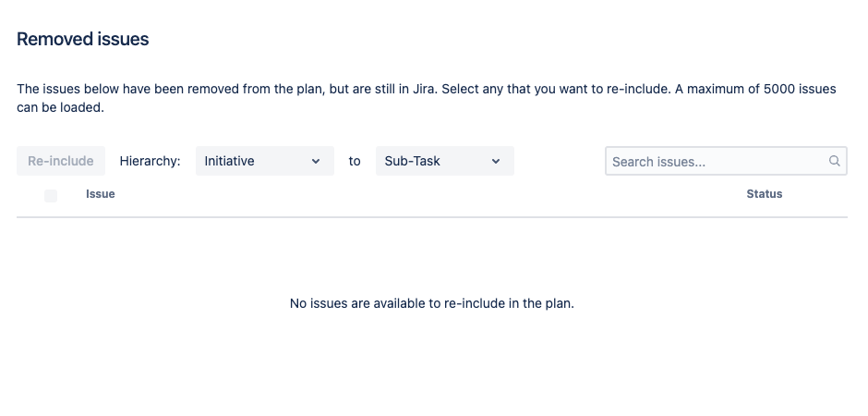Click the 'to' label between dropdowns
This screenshot has width=868, height=416.
(x=355, y=161)
